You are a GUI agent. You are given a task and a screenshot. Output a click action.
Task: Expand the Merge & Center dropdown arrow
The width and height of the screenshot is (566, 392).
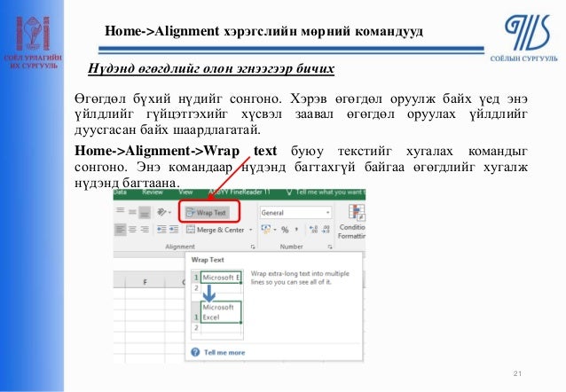click(x=250, y=230)
